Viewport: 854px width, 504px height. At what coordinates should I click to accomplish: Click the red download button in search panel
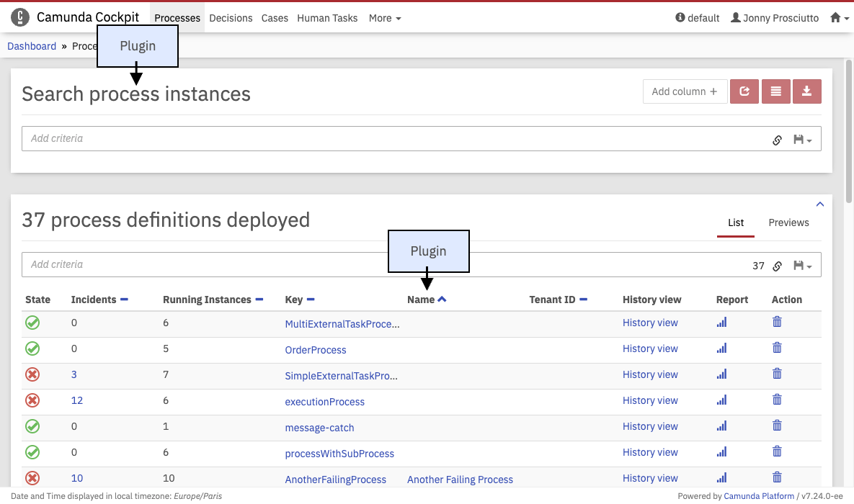[806, 91]
